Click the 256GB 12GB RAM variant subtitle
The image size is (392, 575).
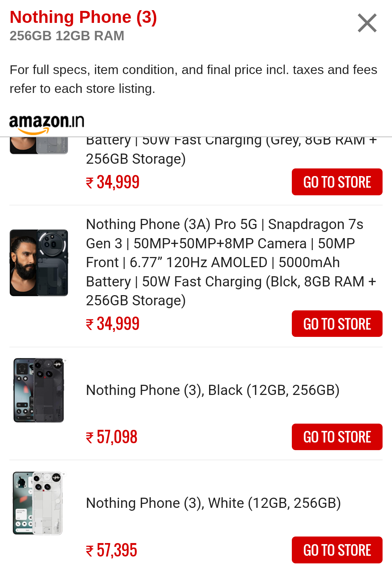point(67,36)
